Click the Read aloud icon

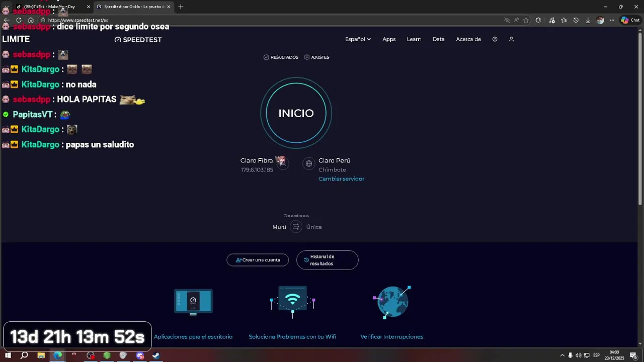(x=517, y=20)
